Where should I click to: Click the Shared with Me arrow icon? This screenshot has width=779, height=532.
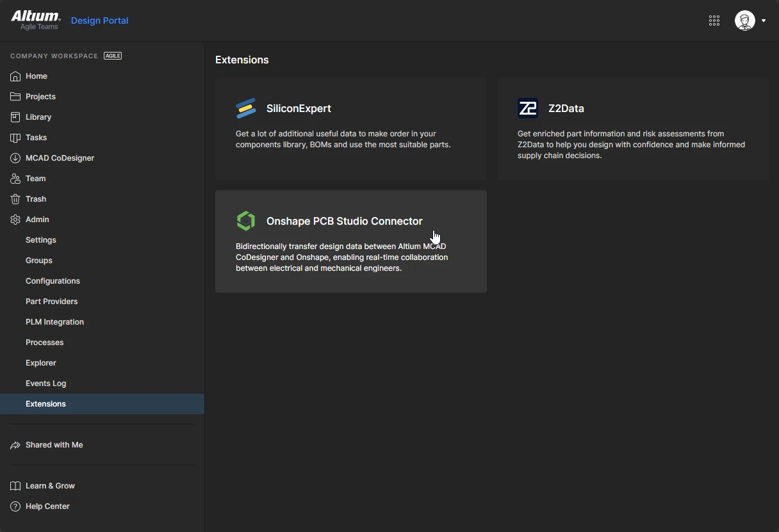[15, 445]
